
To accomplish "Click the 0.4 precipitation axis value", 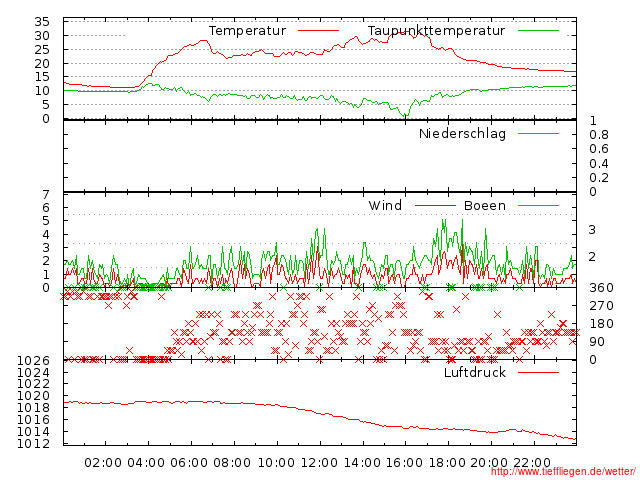I will coord(598,164).
